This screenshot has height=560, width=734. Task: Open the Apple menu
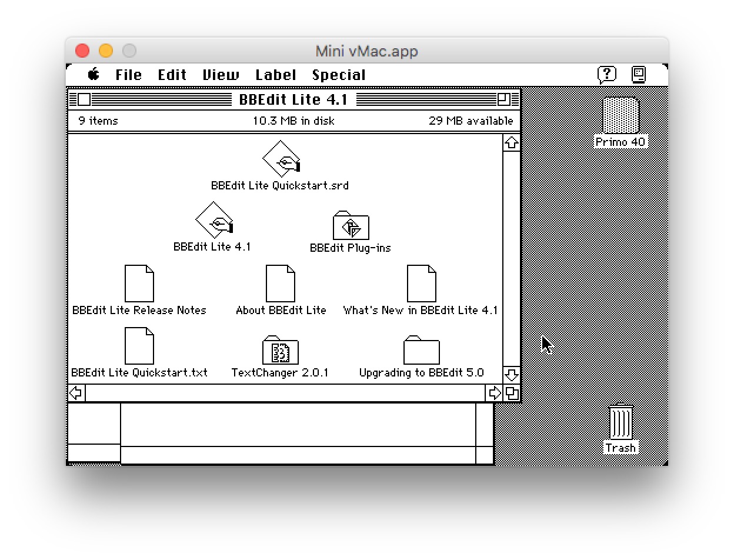coord(94,75)
